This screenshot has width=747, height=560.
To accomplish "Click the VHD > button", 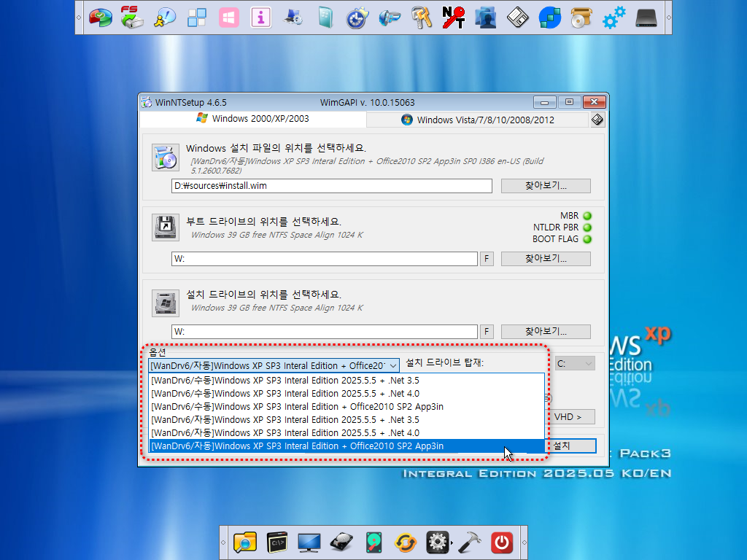I will click(570, 416).
